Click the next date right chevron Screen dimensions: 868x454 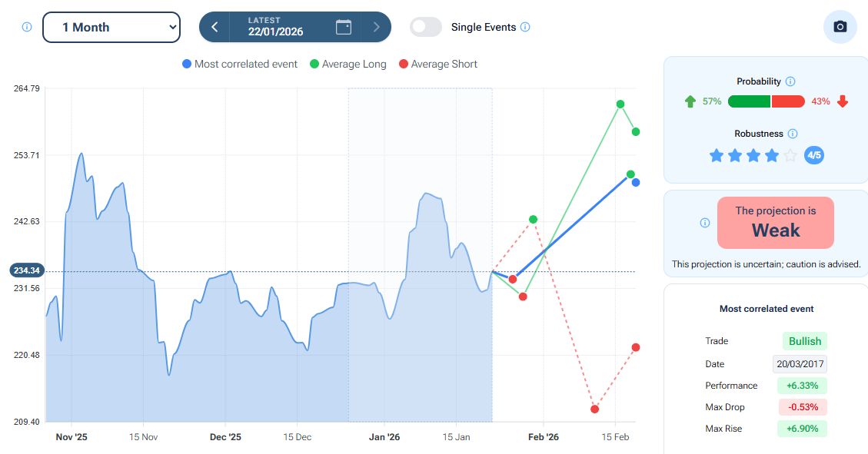pos(376,27)
